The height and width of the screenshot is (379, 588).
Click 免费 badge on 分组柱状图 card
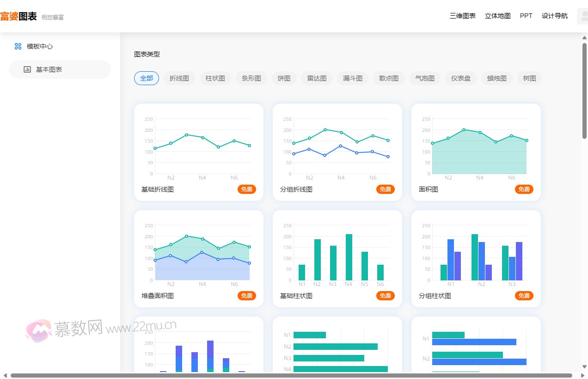524,296
